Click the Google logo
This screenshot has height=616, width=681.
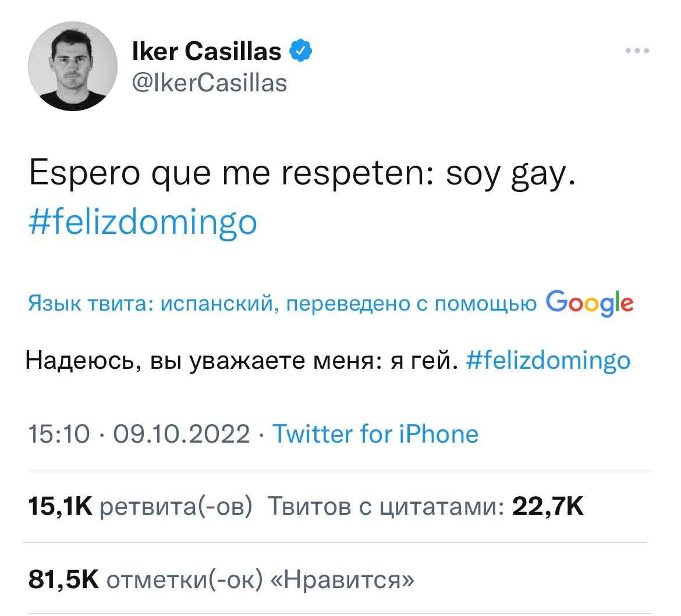coord(590,302)
